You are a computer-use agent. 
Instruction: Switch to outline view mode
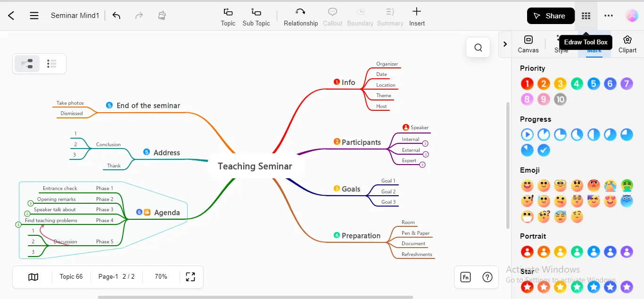(52, 64)
